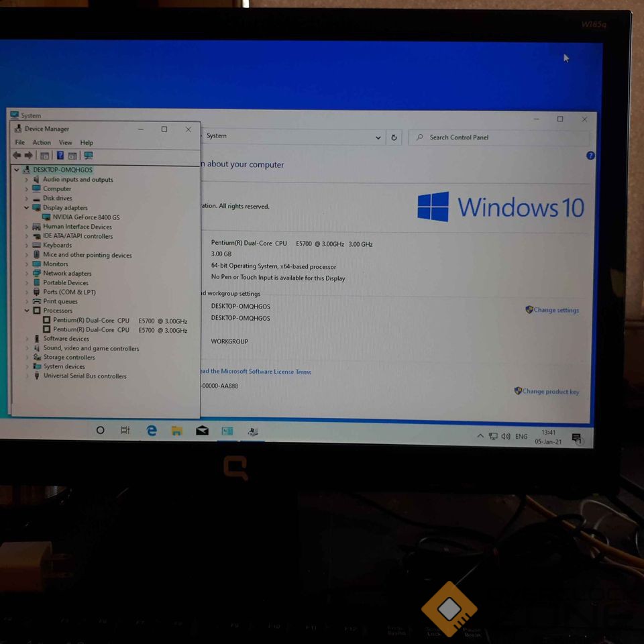The height and width of the screenshot is (644, 644).
Task: Open the Action Center notification icon
Action: point(576,439)
